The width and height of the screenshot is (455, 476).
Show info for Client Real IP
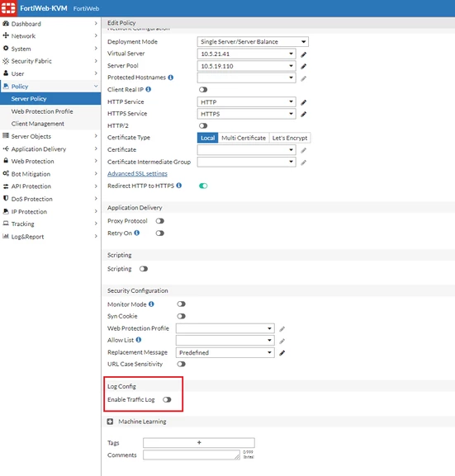pyautogui.click(x=148, y=89)
